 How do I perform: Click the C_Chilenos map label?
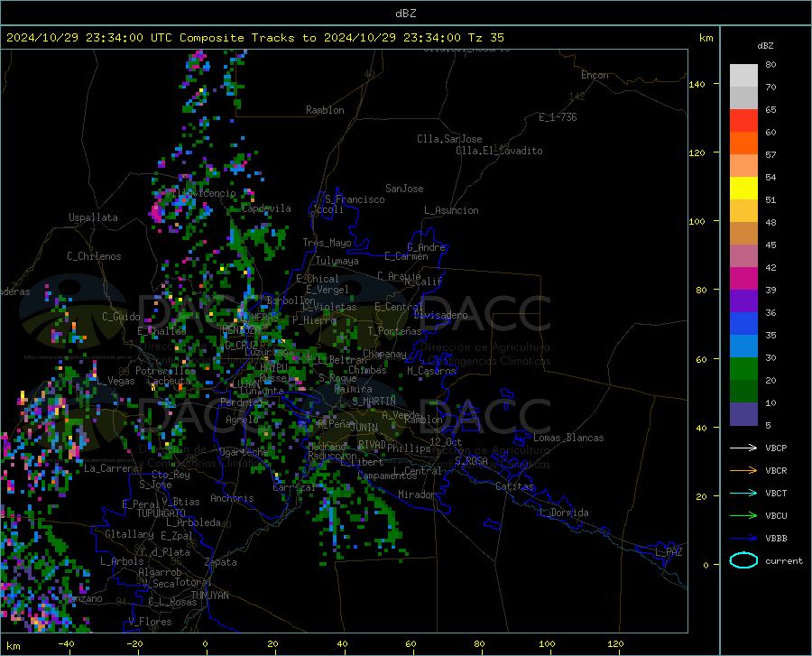(x=94, y=256)
